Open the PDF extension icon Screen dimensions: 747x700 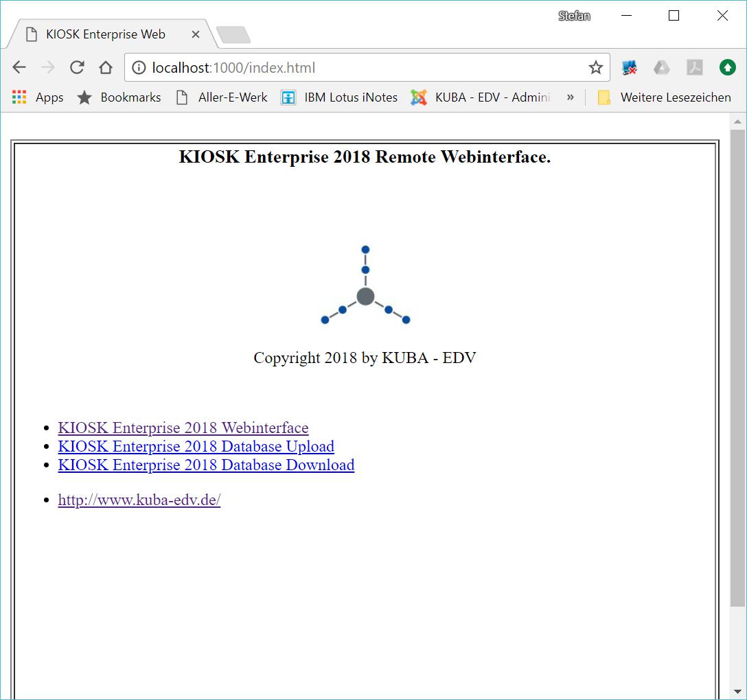pos(694,68)
